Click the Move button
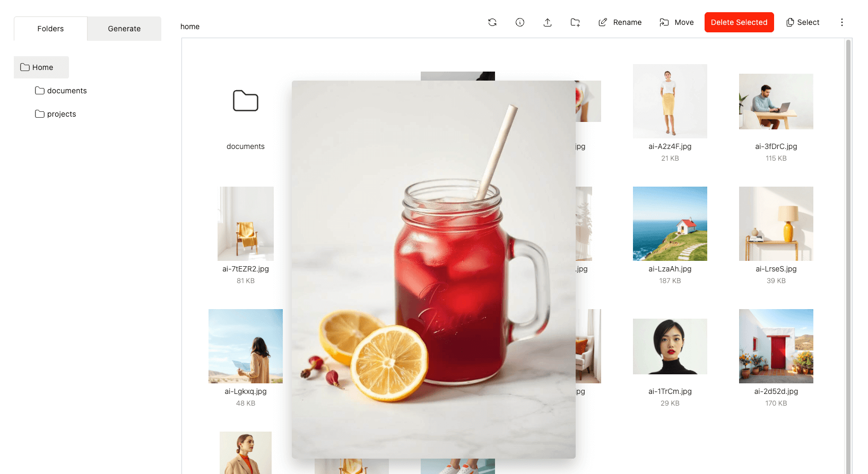Screen dimensions: 868x474 click(676, 22)
